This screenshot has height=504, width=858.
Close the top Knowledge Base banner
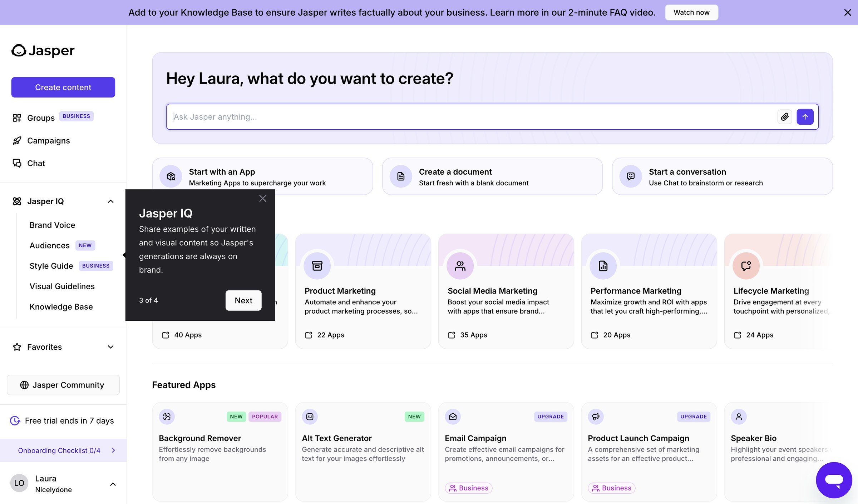[848, 13]
